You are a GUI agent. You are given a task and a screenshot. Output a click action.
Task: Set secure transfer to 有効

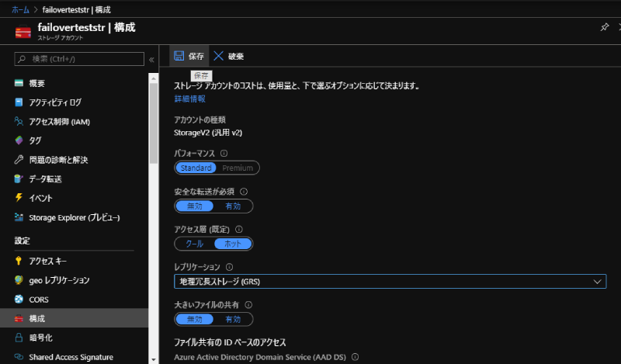tap(233, 206)
